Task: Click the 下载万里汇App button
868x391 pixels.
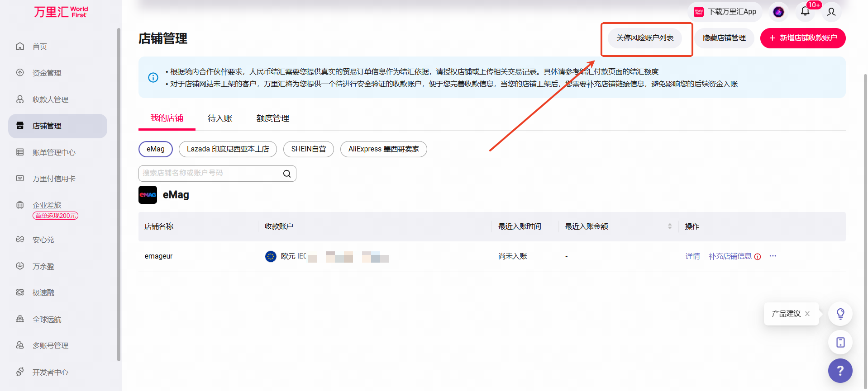Action: pos(725,12)
